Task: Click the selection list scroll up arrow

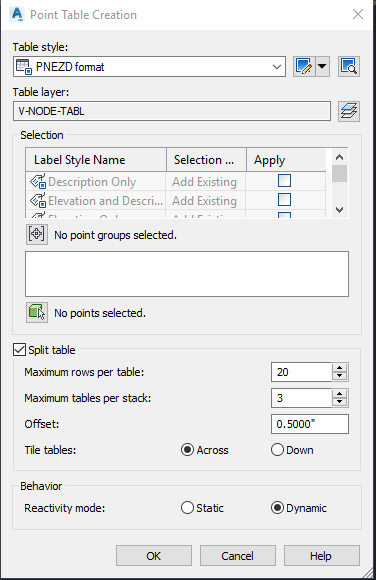Action: [339, 157]
